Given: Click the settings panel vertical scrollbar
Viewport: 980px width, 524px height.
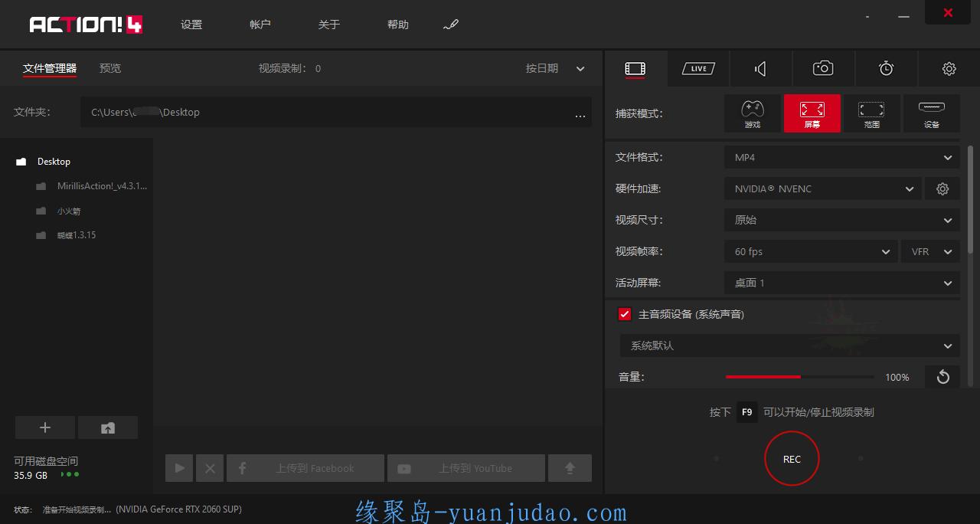Looking at the screenshot, I should [x=971, y=199].
